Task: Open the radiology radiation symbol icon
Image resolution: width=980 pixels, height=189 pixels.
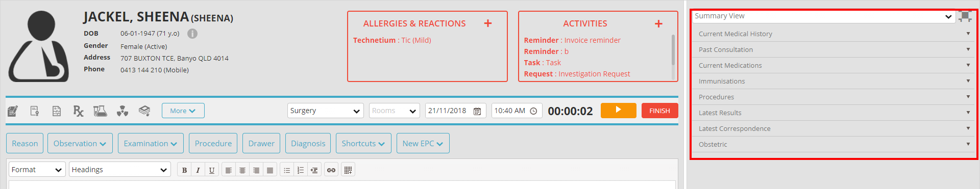Action: tap(122, 111)
